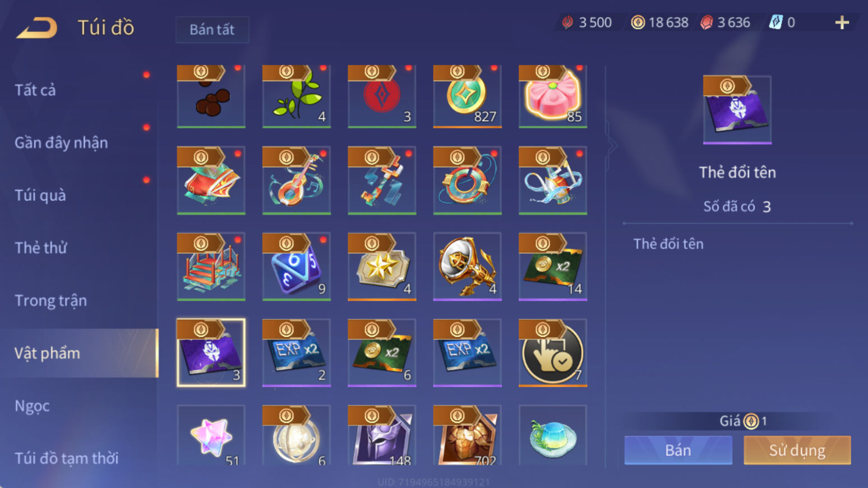
Task: Select the green sprout item
Action: point(297,96)
